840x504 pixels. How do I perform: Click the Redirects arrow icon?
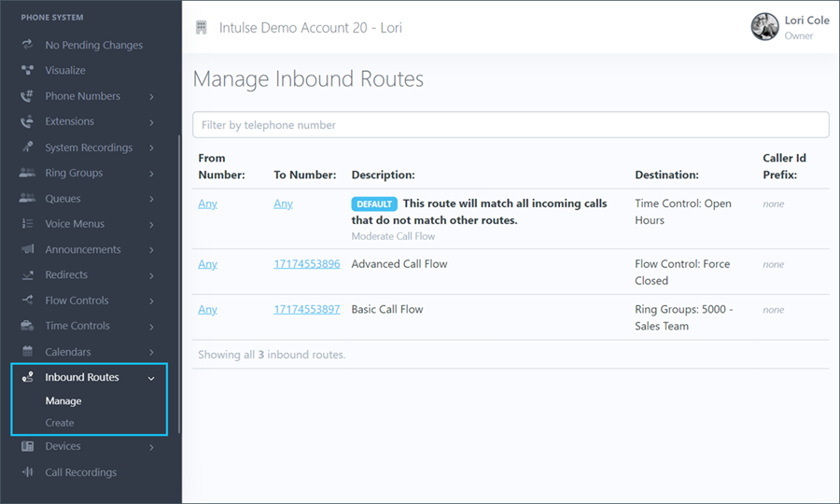coord(27,274)
